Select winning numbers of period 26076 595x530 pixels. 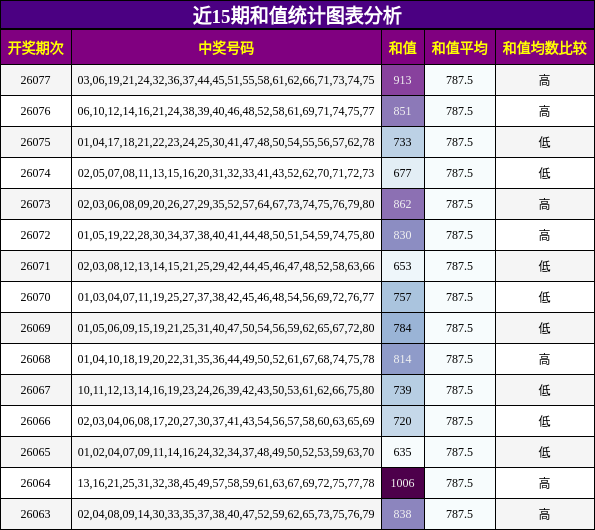[226, 111]
